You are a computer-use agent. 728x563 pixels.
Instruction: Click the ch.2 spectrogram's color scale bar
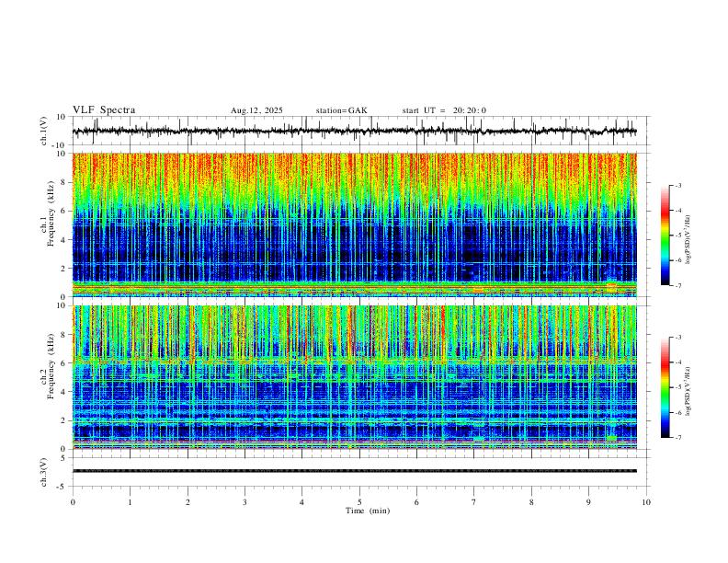[x=665, y=387]
